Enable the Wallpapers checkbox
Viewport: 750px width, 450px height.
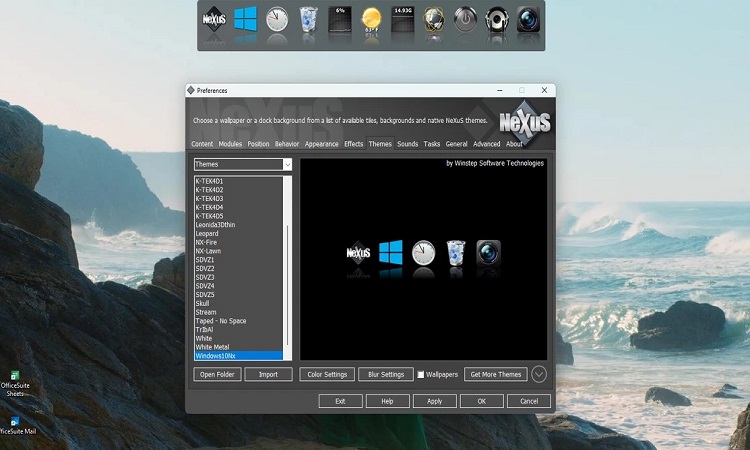click(x=421, y=374)
